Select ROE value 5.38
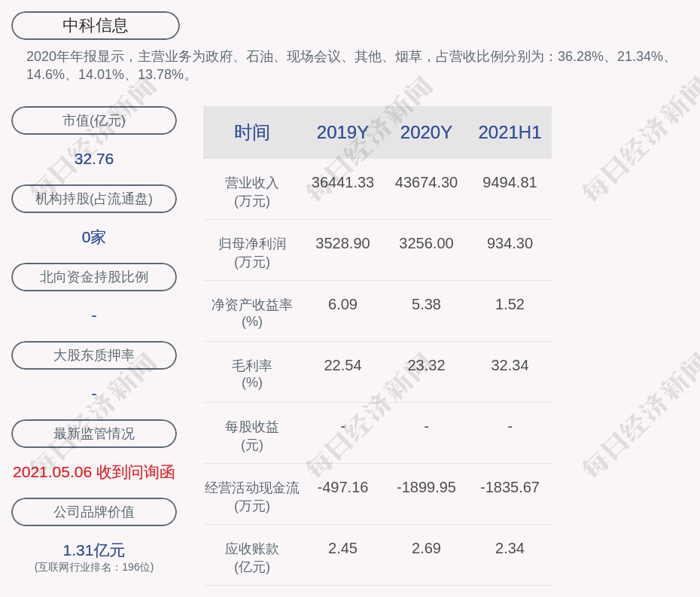This screenshot has width=700, height=597. click(426, 305)
